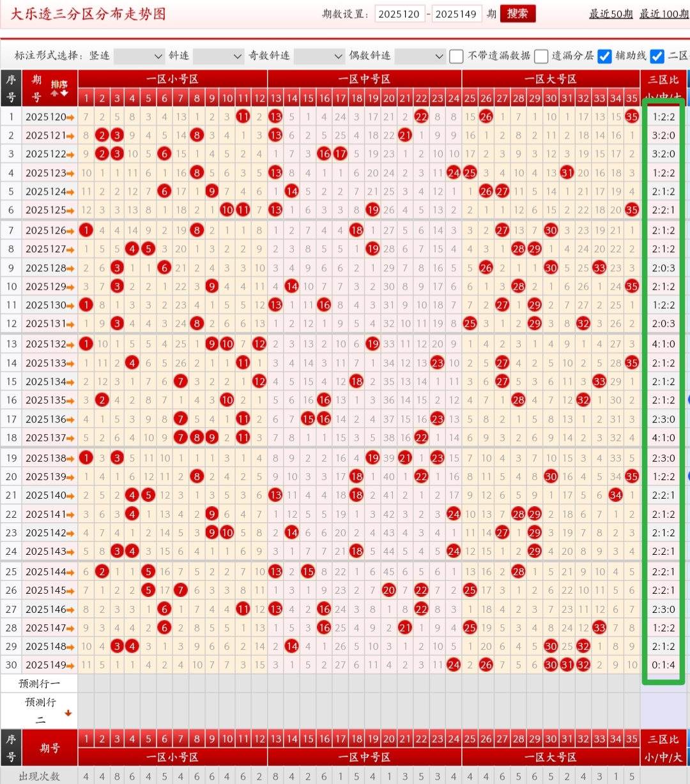Select red ball 24 in row 2025149
This screenshot has width=690, height=784.
coord(454,665)
